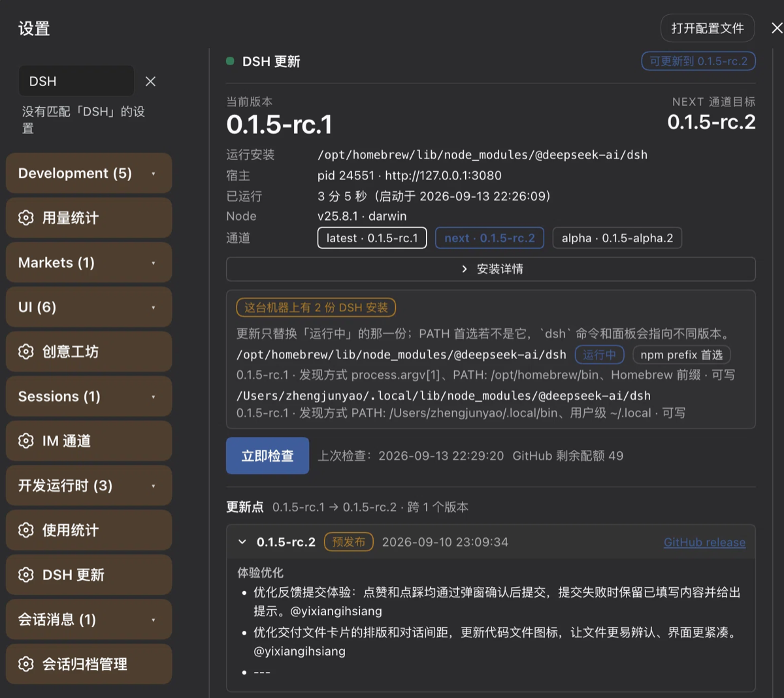Click the 打开配置文件 button

coord(708,28)
